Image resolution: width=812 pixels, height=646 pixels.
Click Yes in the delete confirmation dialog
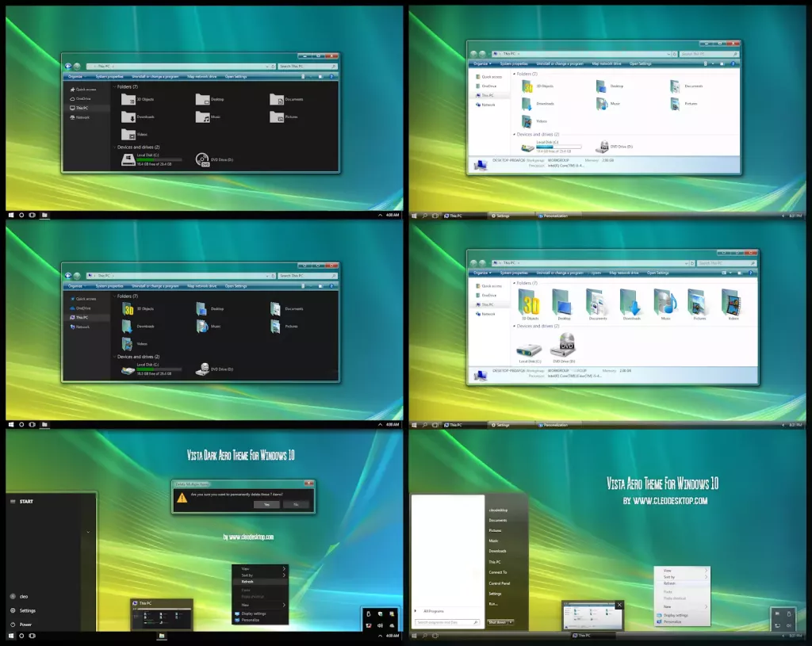268,503
